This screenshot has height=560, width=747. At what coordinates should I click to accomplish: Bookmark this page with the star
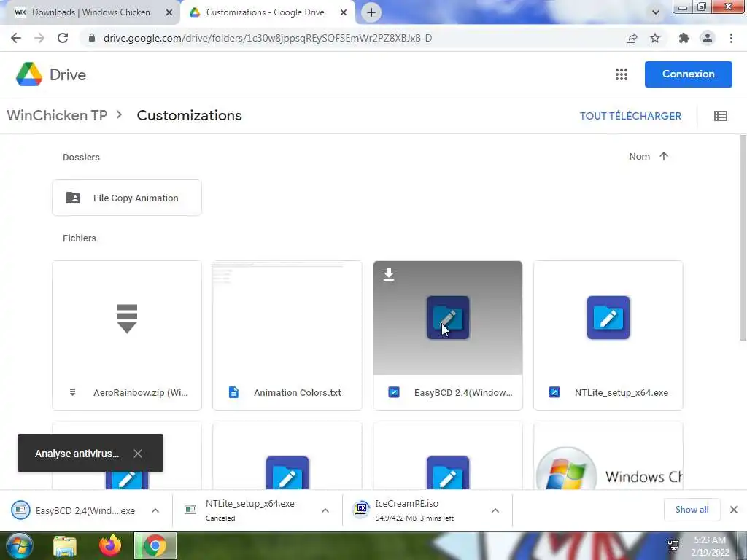tap(655, 38)
